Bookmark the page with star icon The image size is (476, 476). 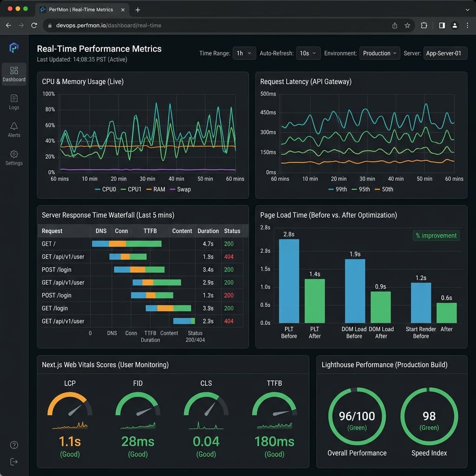407,26
